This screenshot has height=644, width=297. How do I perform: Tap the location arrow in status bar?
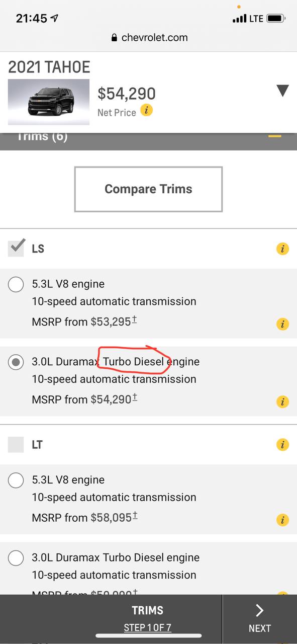[55, 18]
